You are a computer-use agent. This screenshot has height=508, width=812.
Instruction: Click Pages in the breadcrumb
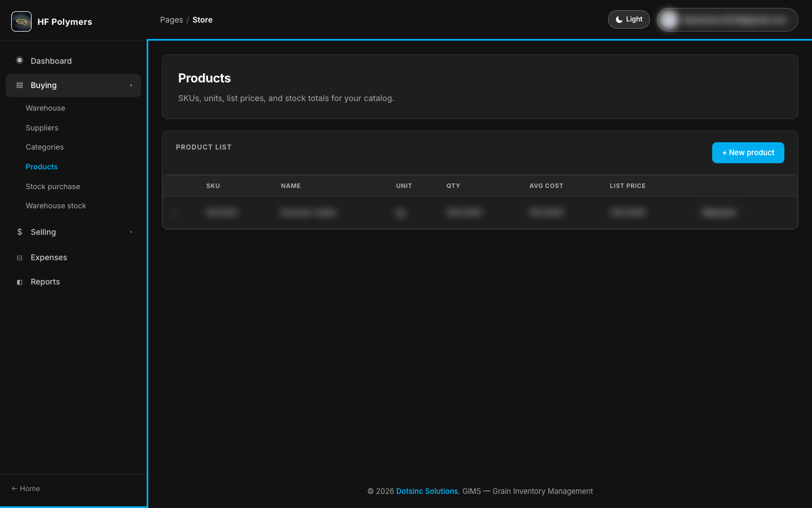(x=171, y=20)
